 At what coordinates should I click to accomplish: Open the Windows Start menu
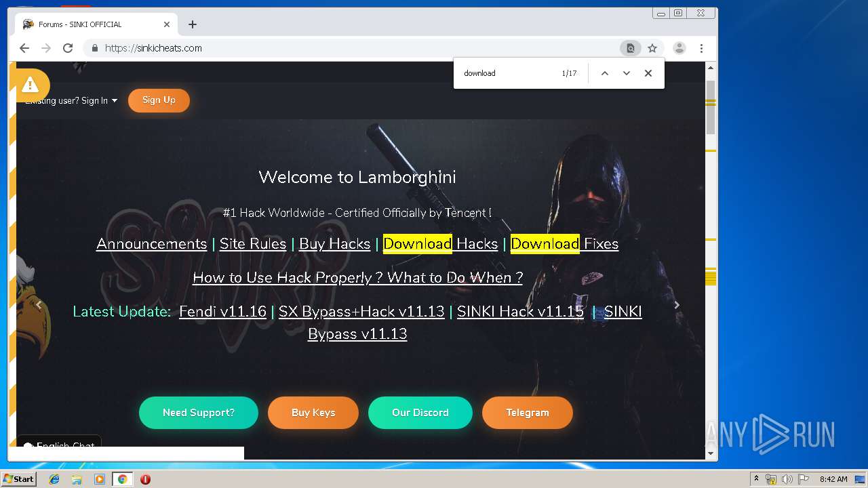click(x=18, y=479)
